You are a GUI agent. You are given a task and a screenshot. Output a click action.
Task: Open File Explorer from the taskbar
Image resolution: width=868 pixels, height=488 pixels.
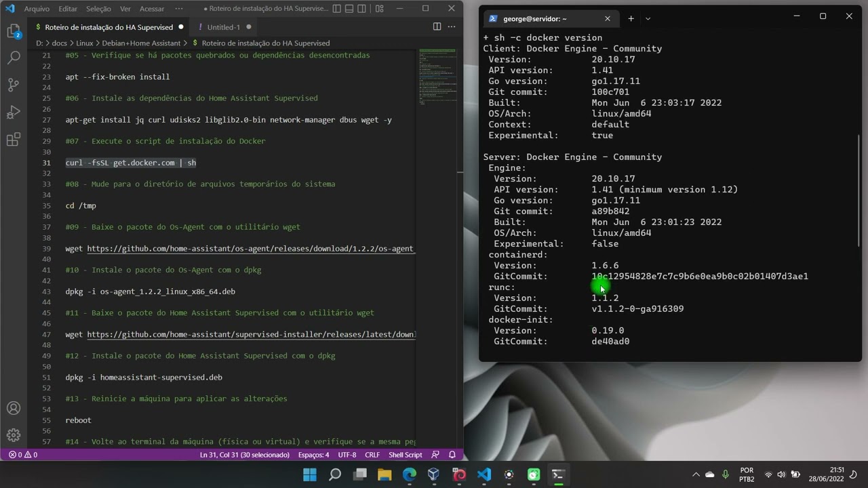click(384, 474)
